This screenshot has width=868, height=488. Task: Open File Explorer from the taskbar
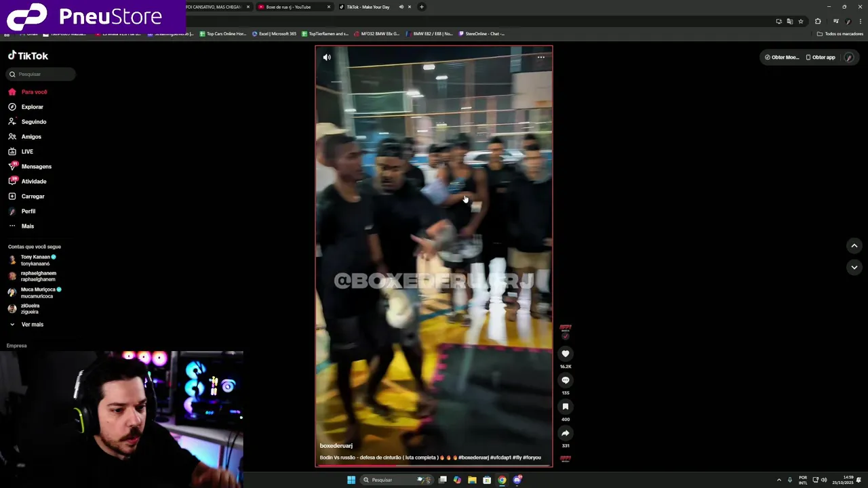pos(472,480)
